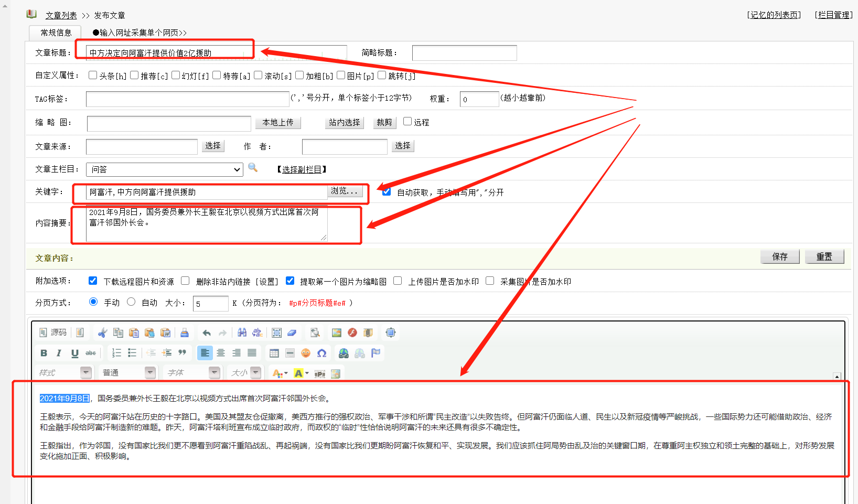The width and height of the screenshot is (858, 504).
Task: Switch to the 常规信息 tab
Action: pyautogui.click(x=56, y=33)
